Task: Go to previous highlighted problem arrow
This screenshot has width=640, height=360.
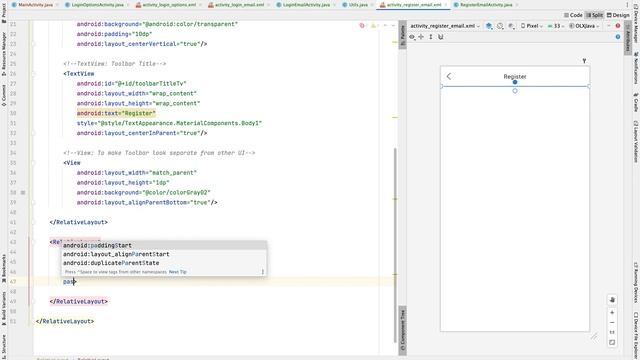Action: click(x=385, y=25)
